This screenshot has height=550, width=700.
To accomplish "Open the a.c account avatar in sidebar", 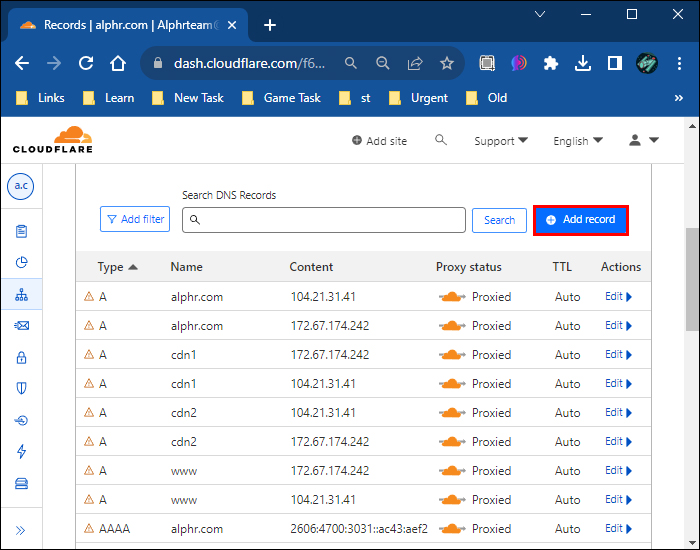I will [x=21, y=186].
